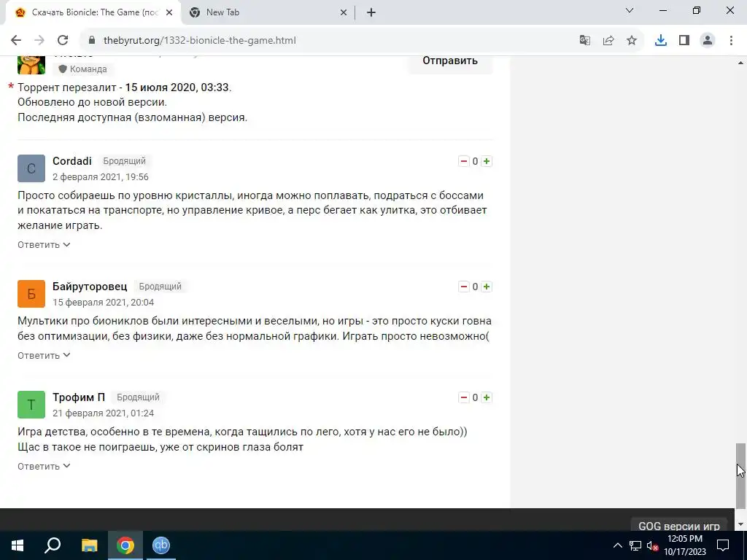Click the scrollbar up arrow

click(740, 63)
